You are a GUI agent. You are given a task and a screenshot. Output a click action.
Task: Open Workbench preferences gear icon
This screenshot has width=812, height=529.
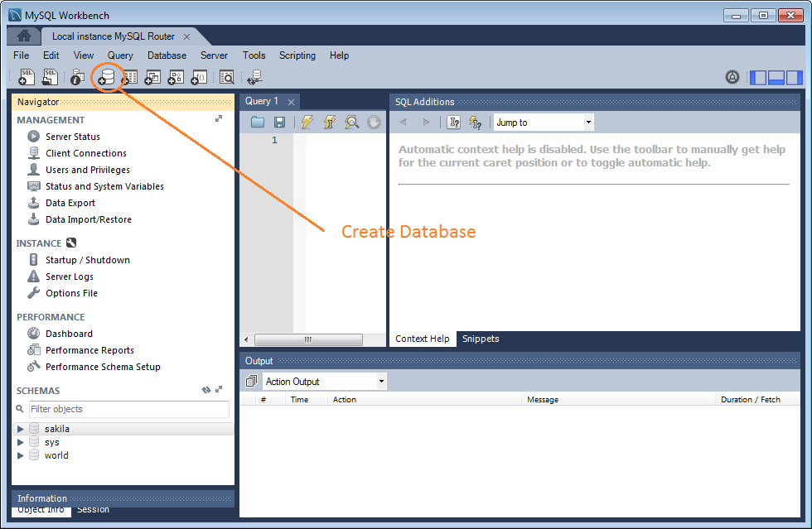(x=732, y=77)
